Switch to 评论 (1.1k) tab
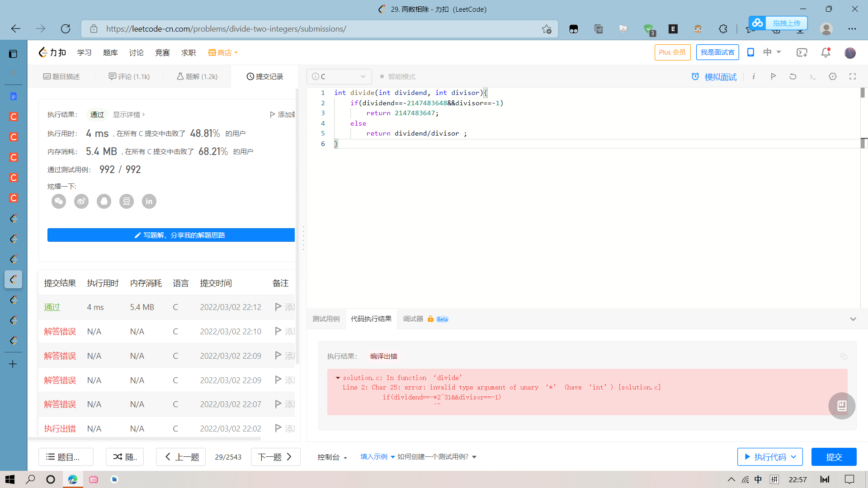 [x=129, y=76]
